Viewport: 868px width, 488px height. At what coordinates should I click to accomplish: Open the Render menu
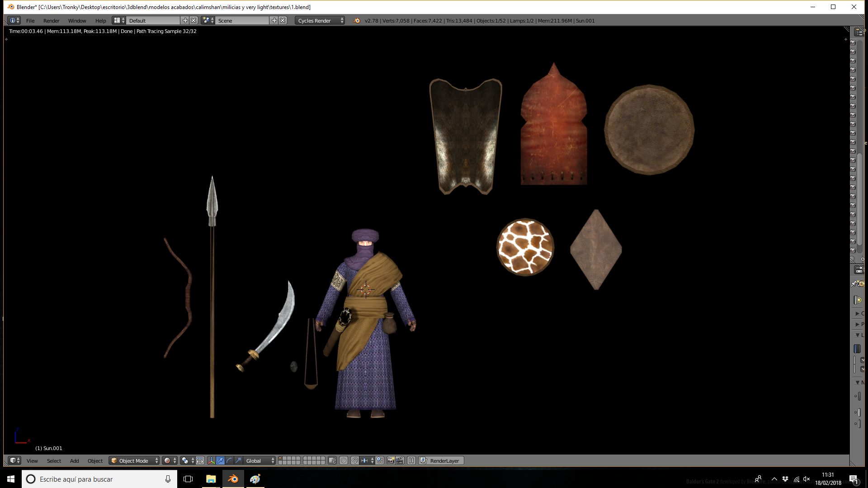[51, 20]
